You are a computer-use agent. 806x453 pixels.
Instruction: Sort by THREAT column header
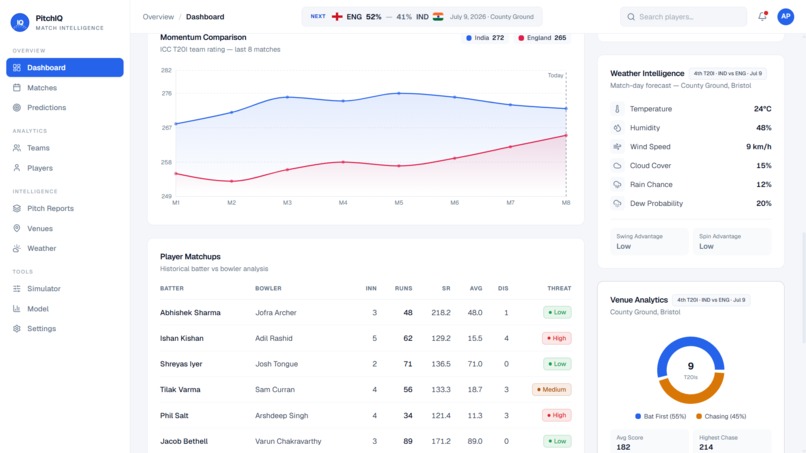(559, 288)
